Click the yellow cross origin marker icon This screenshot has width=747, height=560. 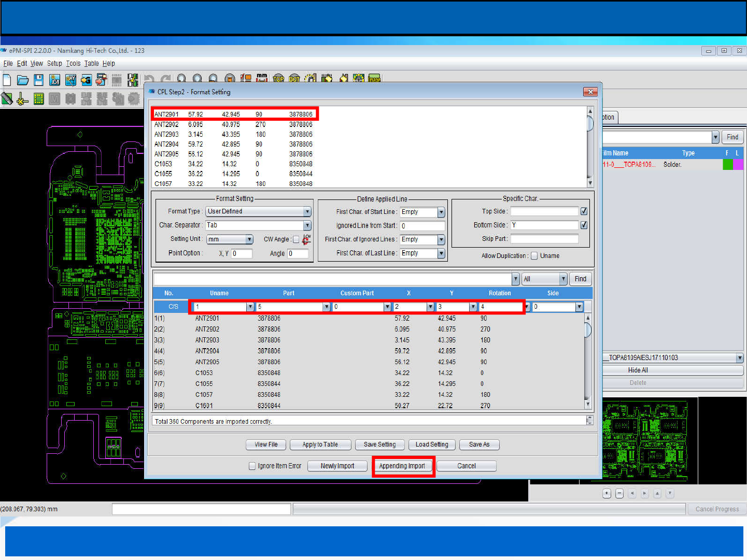pyautogui.click(x=22, y=98)
